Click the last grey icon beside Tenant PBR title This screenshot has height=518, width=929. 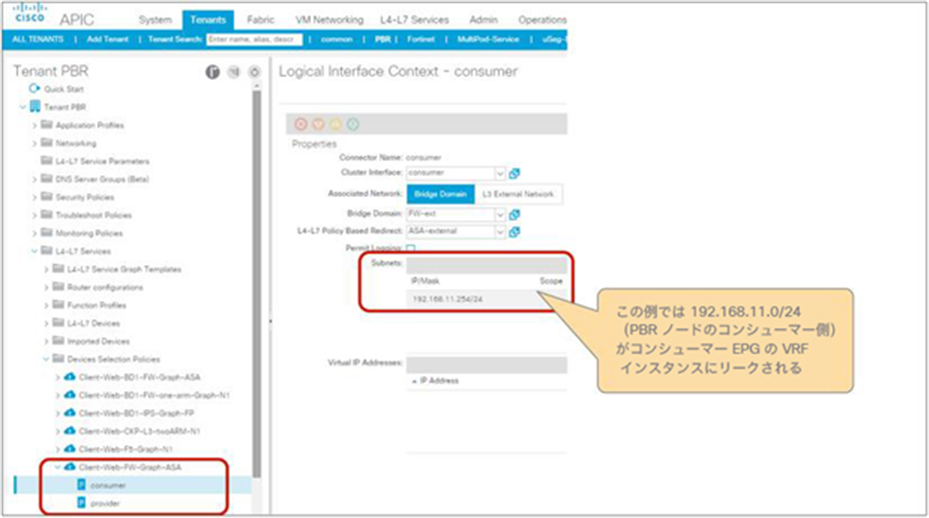pyautogui.click(x=254, y=72)
